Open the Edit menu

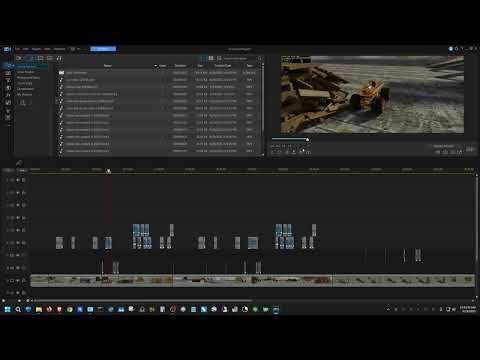(x=26, y=49)
